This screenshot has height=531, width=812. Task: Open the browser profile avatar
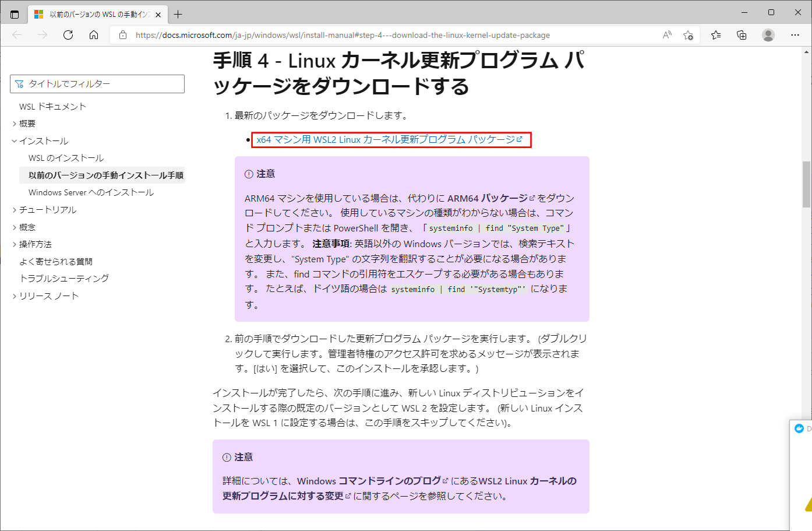pos(768,35)
